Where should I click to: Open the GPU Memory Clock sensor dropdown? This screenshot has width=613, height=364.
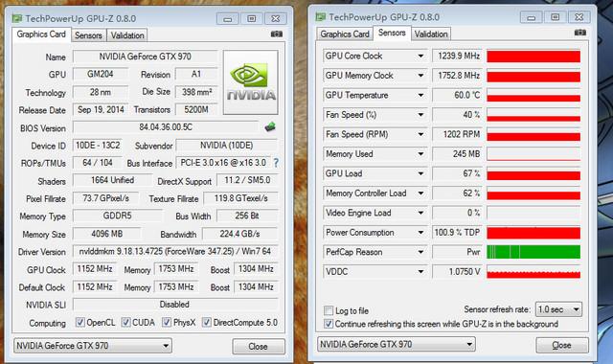420,76
